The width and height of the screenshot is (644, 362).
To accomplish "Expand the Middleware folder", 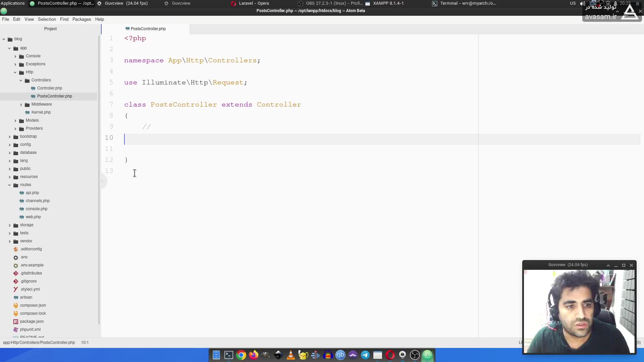I will click(x=21, y=105).
